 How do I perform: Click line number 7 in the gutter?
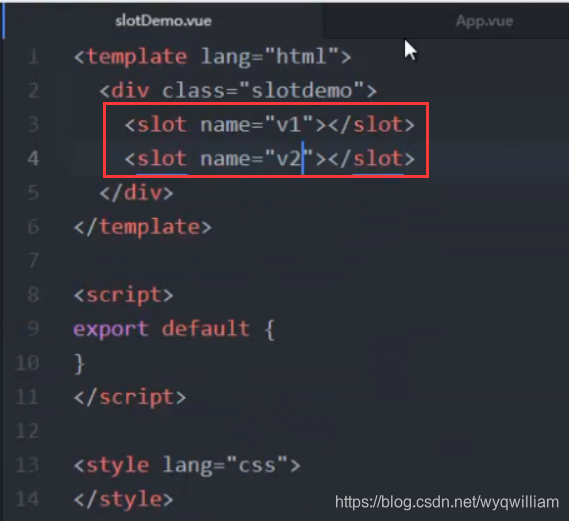[x=33, y=261]
